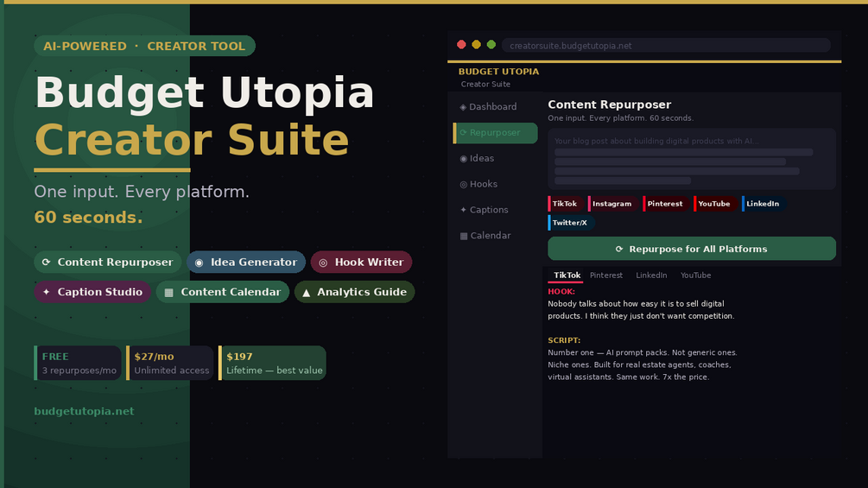The width and height of the screenshot is (868, 488).
Task: Toggle the Twitter/X platform chip
Action: click(571, 223)
